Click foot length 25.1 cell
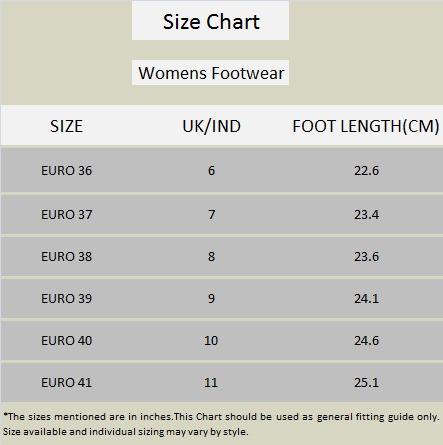Viewport: 443px width, 445px height. pyautogui.click(x=366, y=382)
